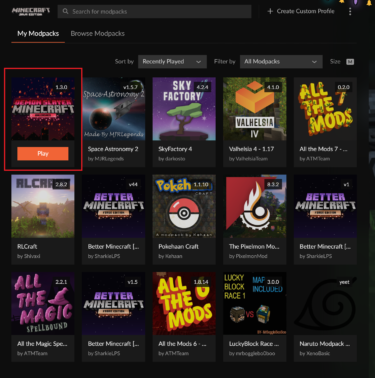Open Better Minecraft v1.5 thumbnail
The height and width of the screenshot is (378, 375).
[x=114, y=303]
